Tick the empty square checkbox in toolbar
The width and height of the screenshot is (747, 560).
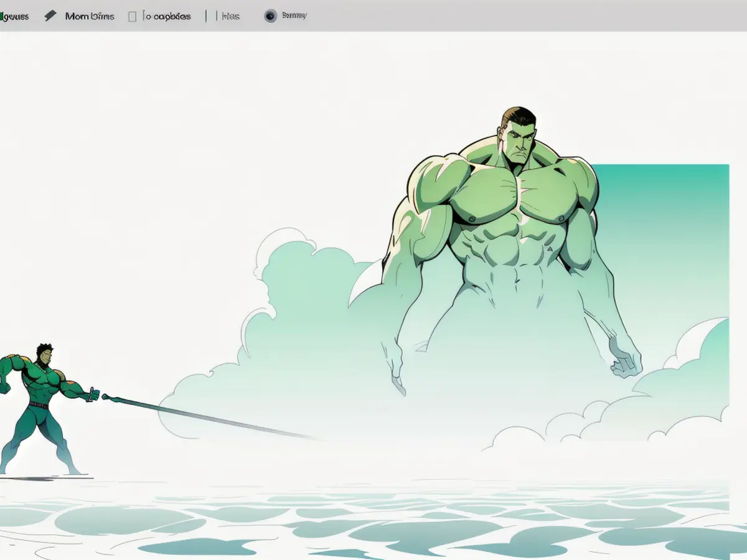coord(132,17)
